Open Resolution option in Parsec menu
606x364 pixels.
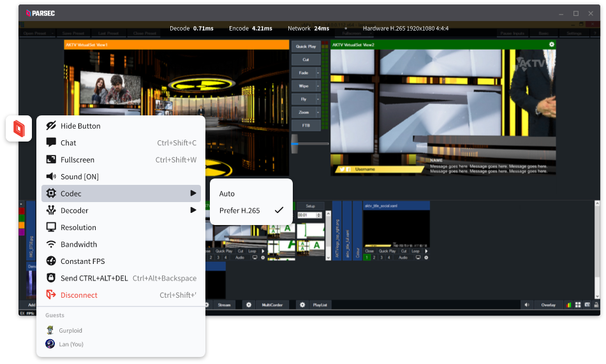coord(121,228)
